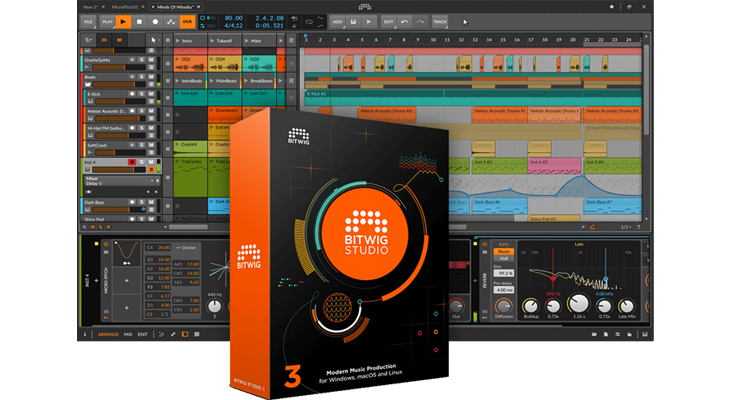Solo the Beats track
The image size is (730, 400).
tap(142, 77)
